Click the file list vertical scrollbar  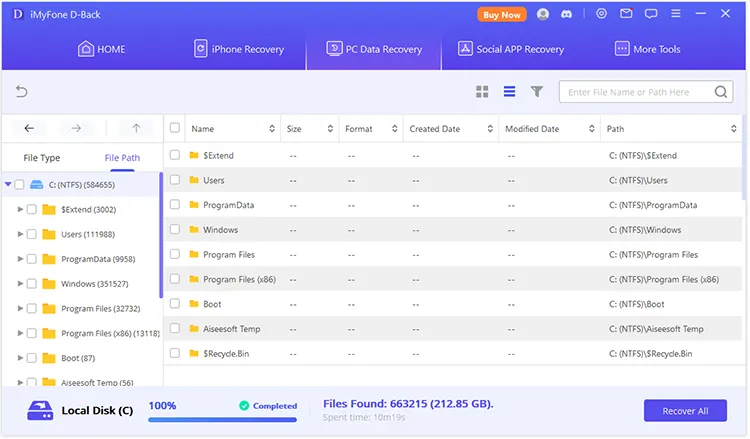pos(744,158)
